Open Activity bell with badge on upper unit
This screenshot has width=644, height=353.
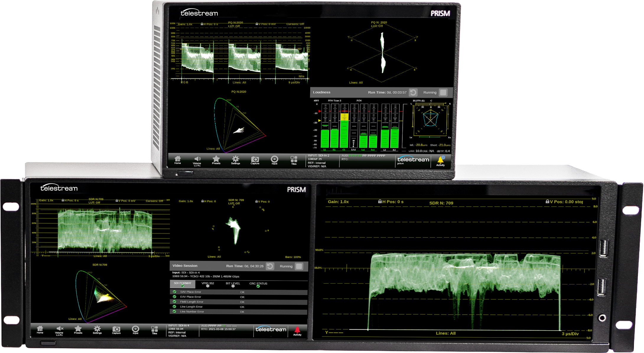click(x=440, y=161)
